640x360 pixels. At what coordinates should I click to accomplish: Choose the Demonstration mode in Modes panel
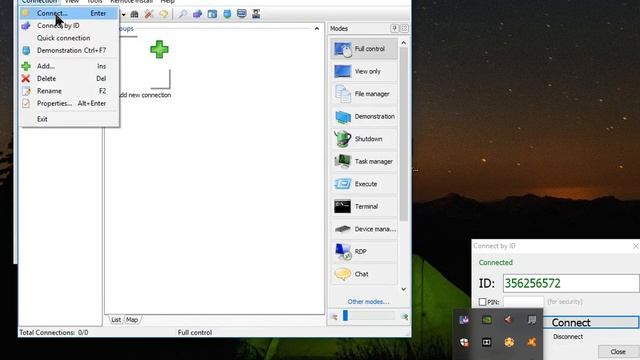[x=364, y=116]
